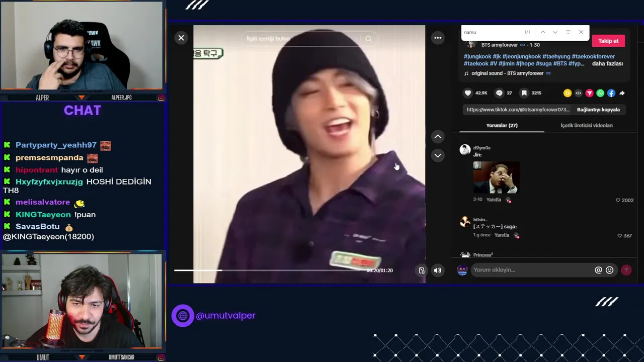
Task: Open d9ym0s commenter avatar
Action: (x=465, y=149)
